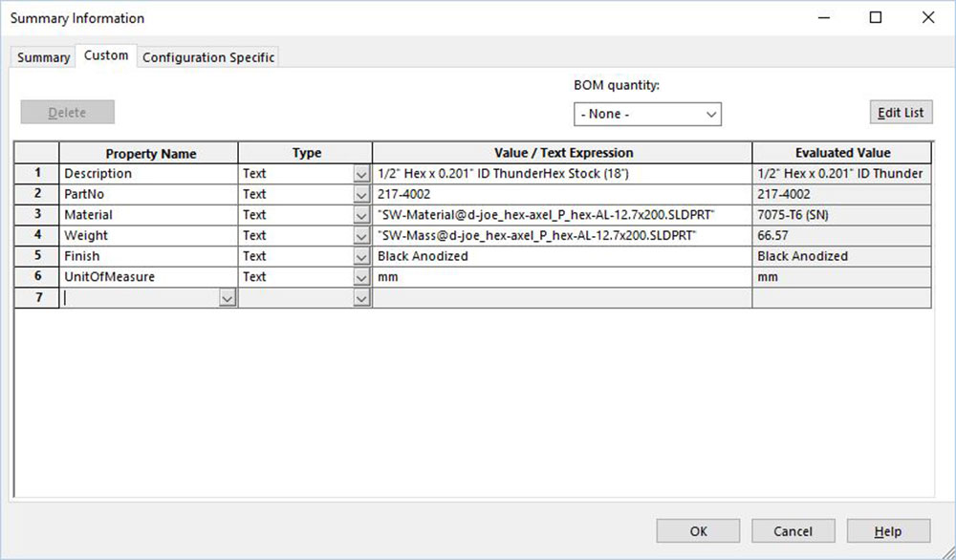The height and width of the screenshot is (560, 956).
Task: Open Type dropdown in empty row 7
Action: point(360,298)
